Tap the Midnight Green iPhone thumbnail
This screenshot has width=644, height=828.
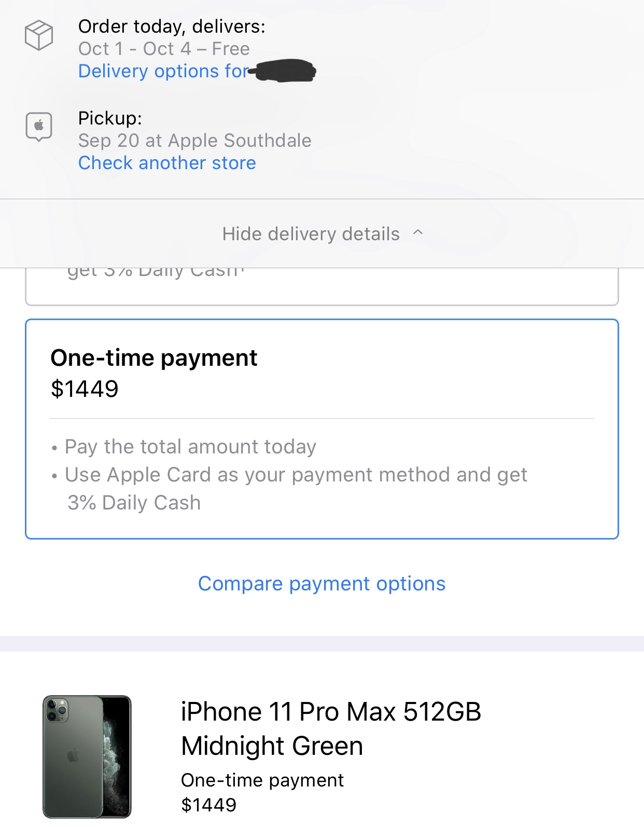coord(87,757)
